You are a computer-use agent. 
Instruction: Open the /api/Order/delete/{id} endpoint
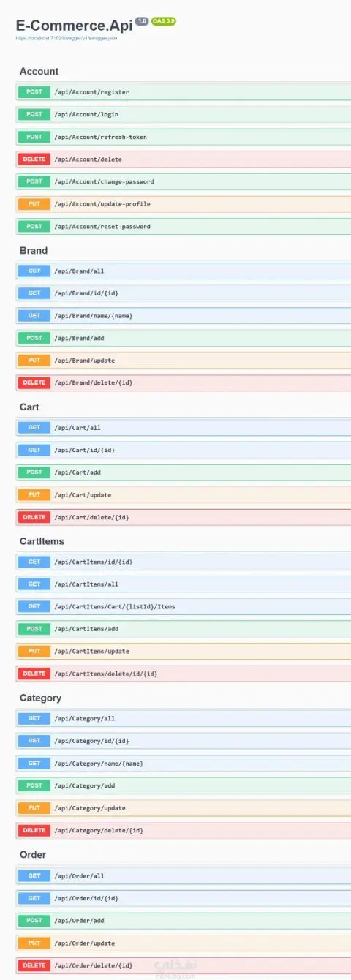[x=184, y=965]
